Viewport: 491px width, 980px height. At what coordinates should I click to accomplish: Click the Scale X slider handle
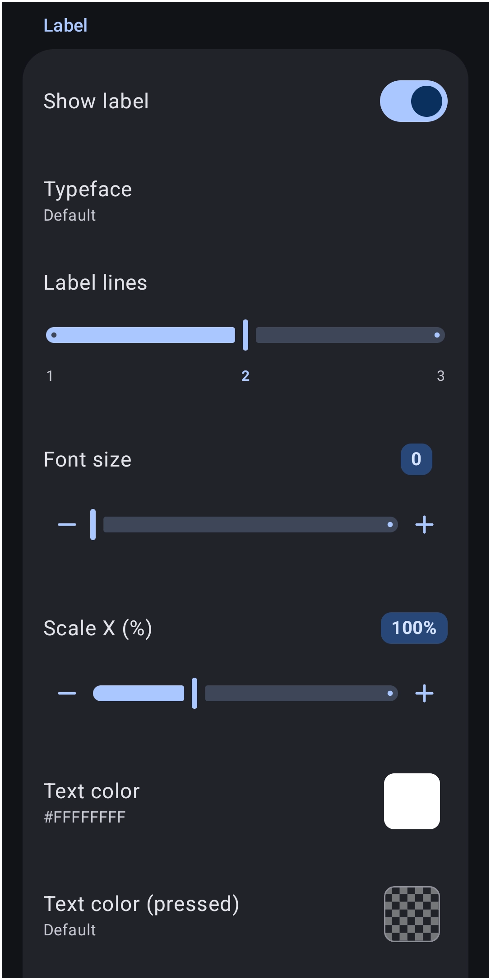click(195, 693)
